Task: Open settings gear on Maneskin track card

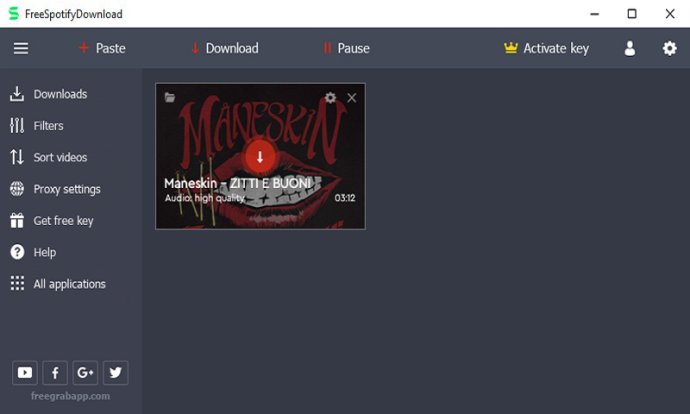Action: coord(330,97)
